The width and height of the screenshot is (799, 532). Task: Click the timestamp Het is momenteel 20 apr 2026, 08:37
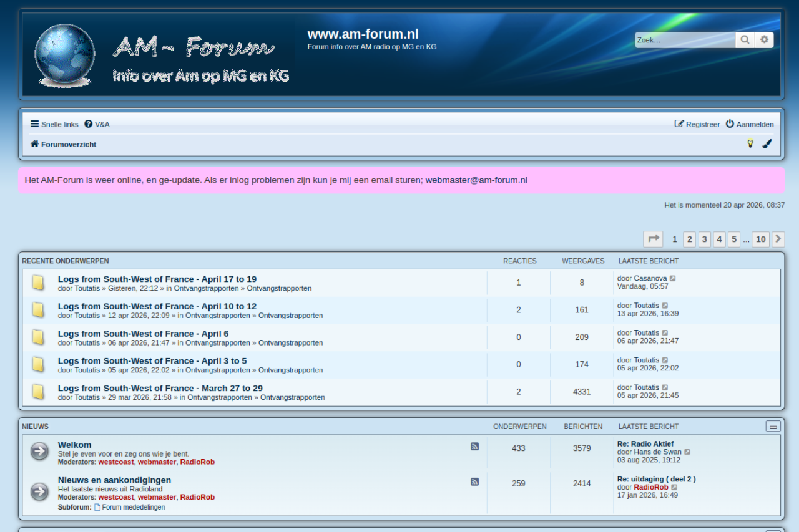725,205
